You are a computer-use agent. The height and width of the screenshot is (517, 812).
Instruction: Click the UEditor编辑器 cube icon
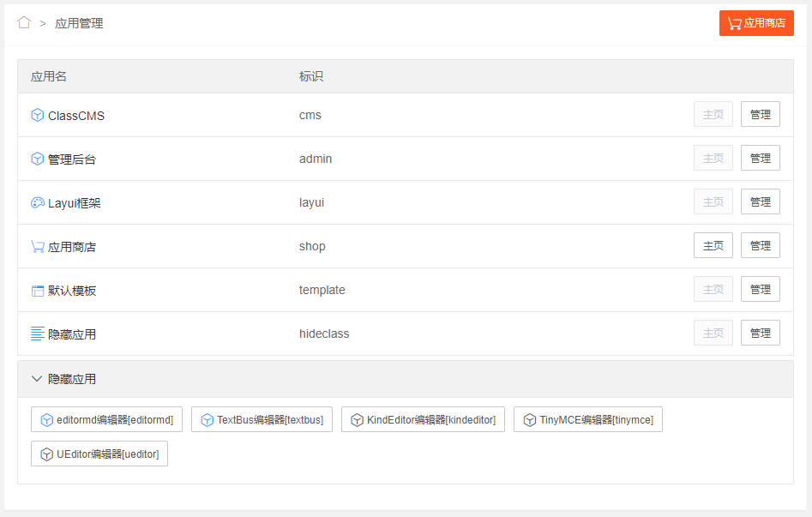pos(46,454)
